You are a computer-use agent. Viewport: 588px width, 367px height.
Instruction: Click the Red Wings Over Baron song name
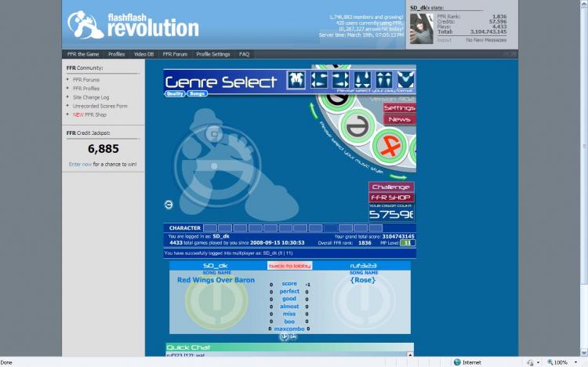(x=216, y=280)
